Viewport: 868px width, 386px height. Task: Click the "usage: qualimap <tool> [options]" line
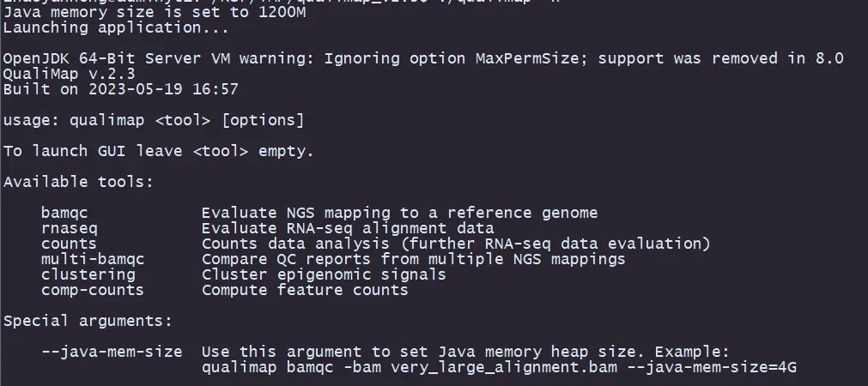[x=153, y=120]
